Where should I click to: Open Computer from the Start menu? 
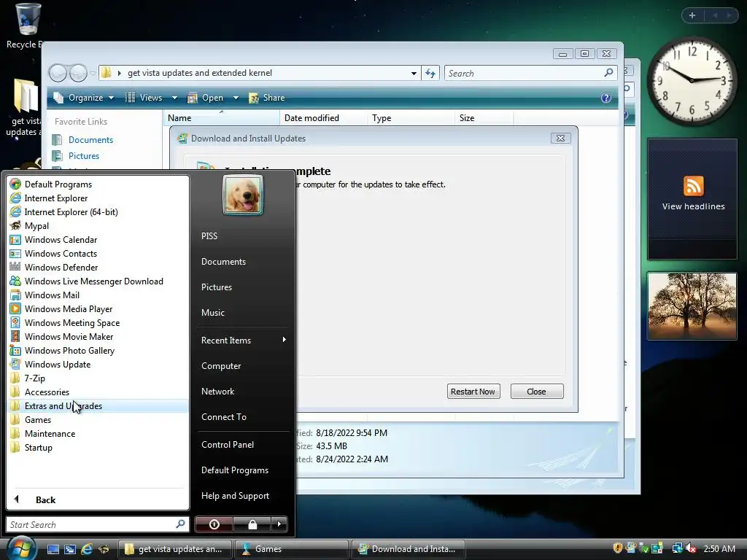click(x=221, y=366)
